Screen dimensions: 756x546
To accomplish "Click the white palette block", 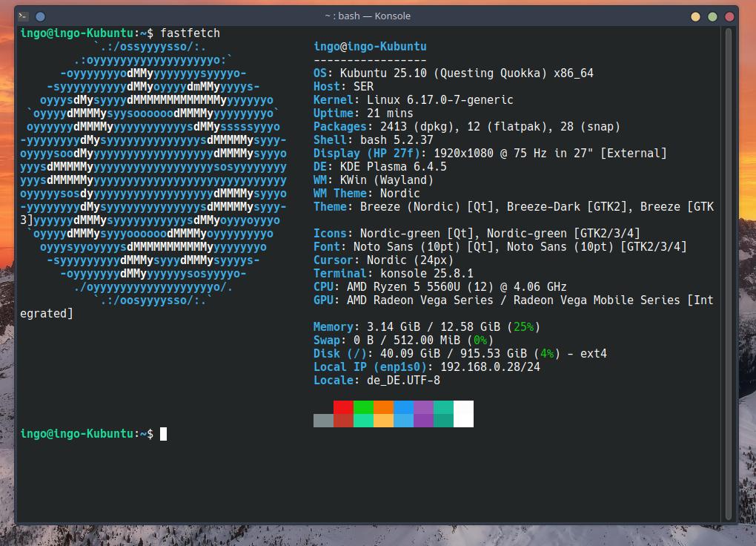I will click(463, 413).
